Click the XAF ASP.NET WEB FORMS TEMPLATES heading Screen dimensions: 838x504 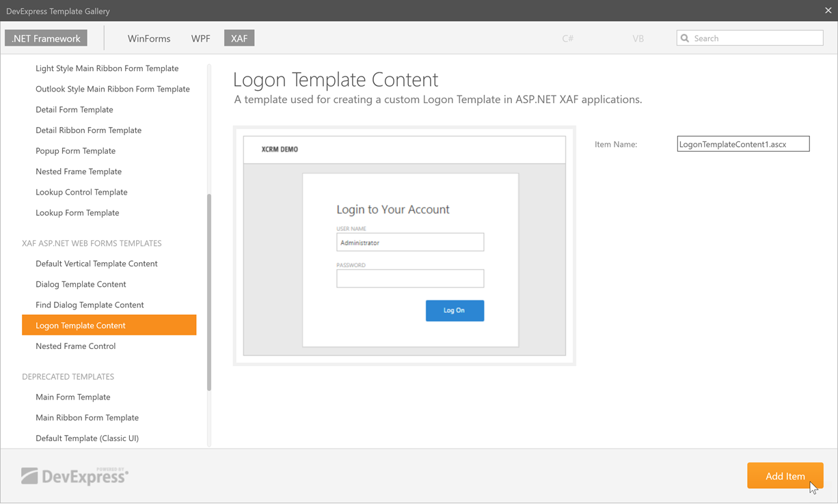tap(92, 243)
